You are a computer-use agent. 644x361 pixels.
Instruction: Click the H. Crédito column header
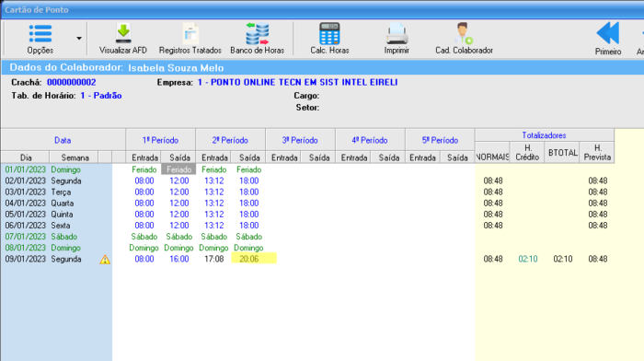coord(527,153)
